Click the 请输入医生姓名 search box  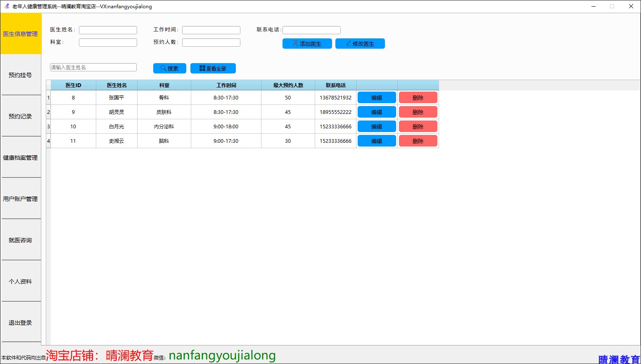pyautogui.click(x=93, y=67)
